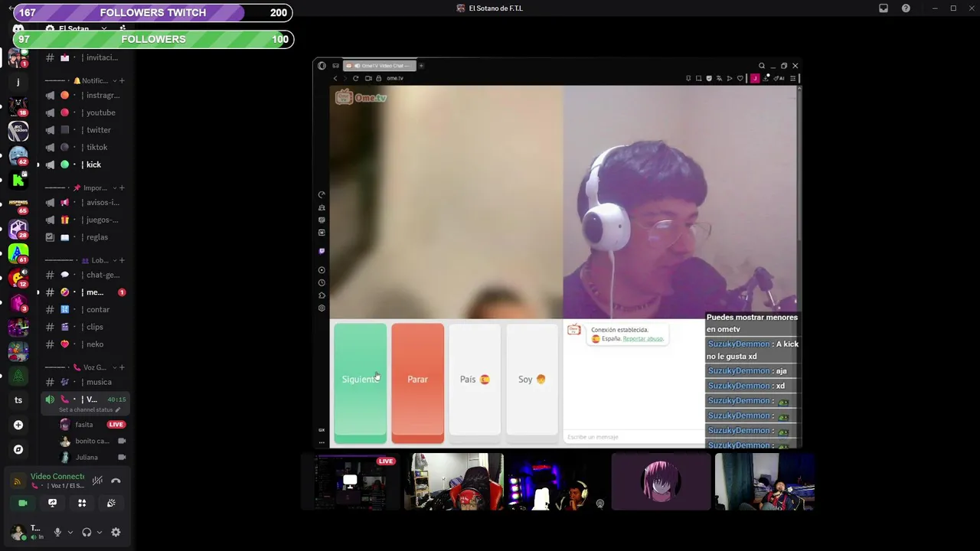Screen dimensions: 980x551
Task: Toggle noise suppression in voice panel
Action: (97, 481)
